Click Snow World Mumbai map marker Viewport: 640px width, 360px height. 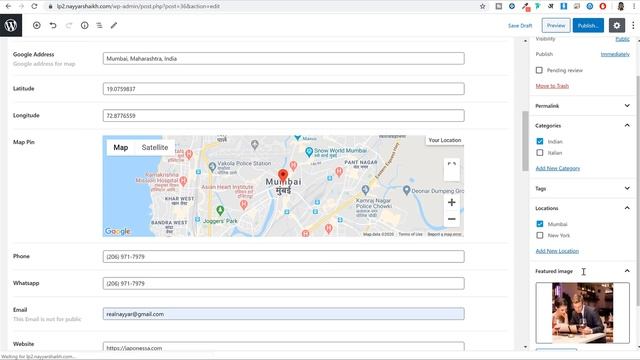click(309, 153)
